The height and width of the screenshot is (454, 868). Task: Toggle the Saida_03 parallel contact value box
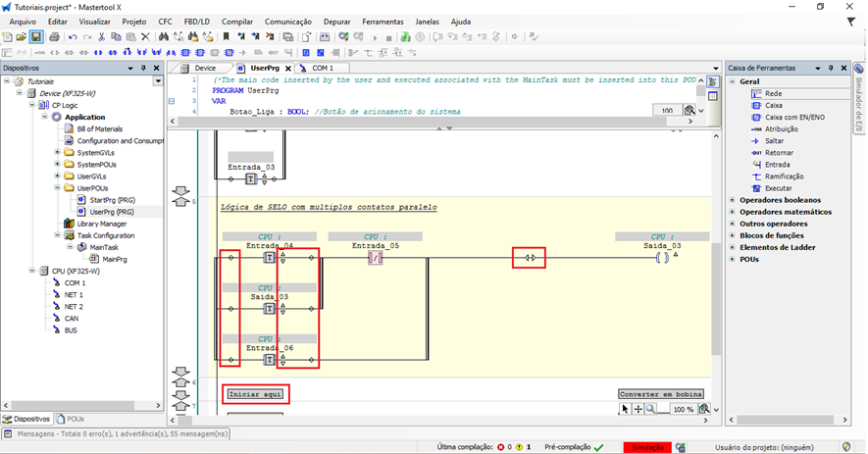(271, 309)
